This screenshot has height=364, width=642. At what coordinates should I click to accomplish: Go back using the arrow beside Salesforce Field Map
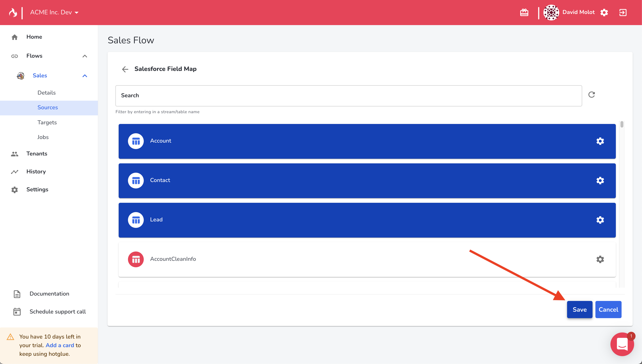click(x=125, y=69)
